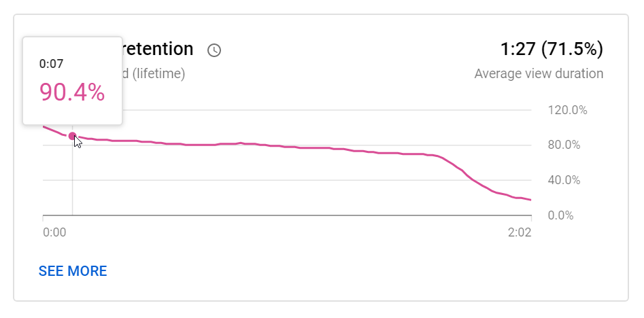This screenshot has height=318, width=644.
Task: Click the vertical hover line at the x-axis
Action: point(72,214)
